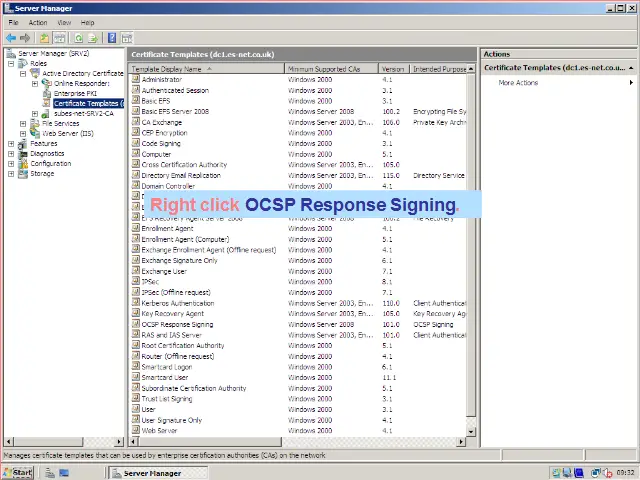Click the Web Server (IIS) tree icon
This screenshot has width=640, height=480.
[35, 133]
